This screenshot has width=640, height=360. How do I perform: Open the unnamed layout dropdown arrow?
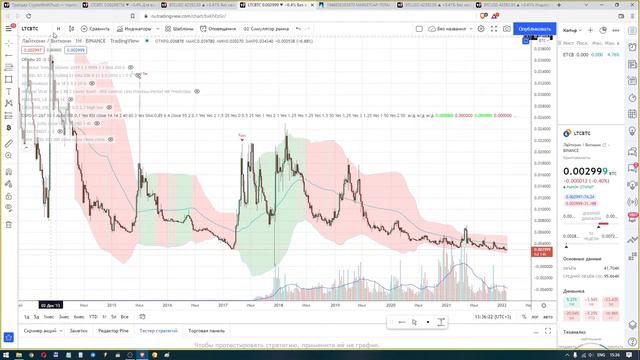[x=471, y=29]
